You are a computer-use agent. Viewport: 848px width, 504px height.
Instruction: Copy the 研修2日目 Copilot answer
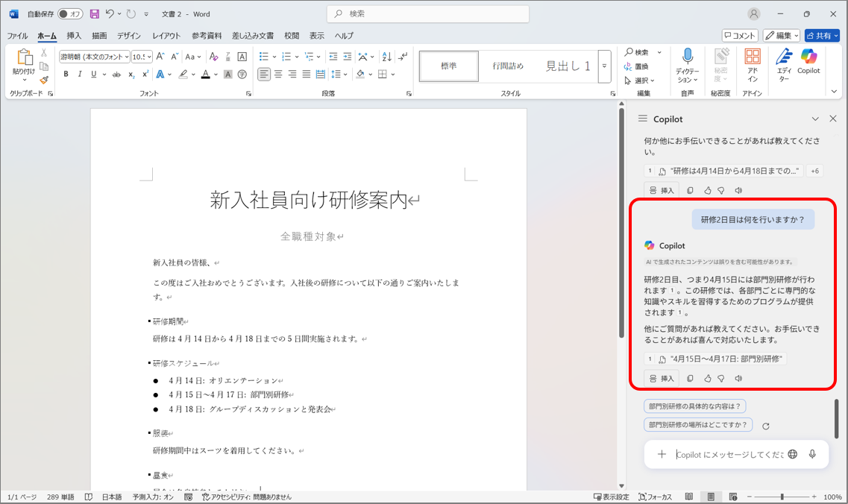pyautogui.click(x=690, y=379)
